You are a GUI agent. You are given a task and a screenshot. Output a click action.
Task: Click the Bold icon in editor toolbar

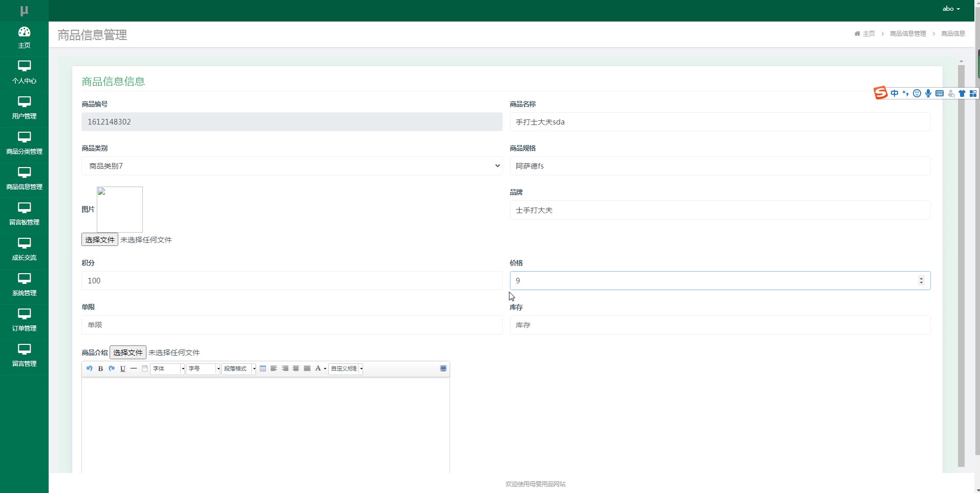(x=100, y=368)
